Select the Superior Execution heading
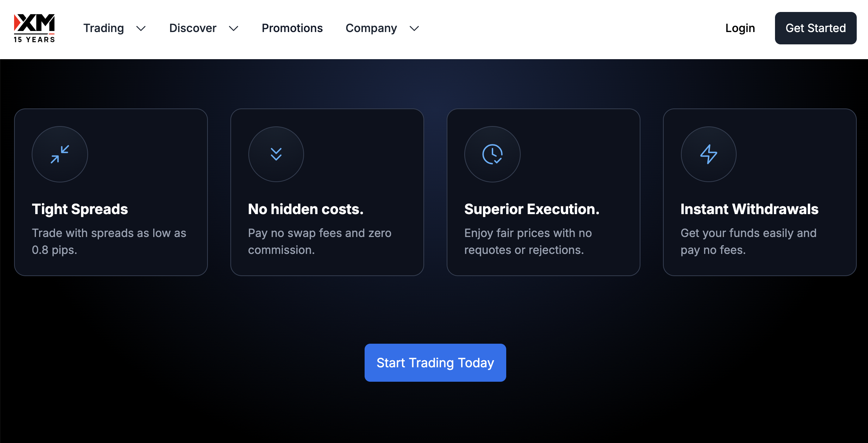The width and height of the screenshot is (868, 443). point(532,209)
